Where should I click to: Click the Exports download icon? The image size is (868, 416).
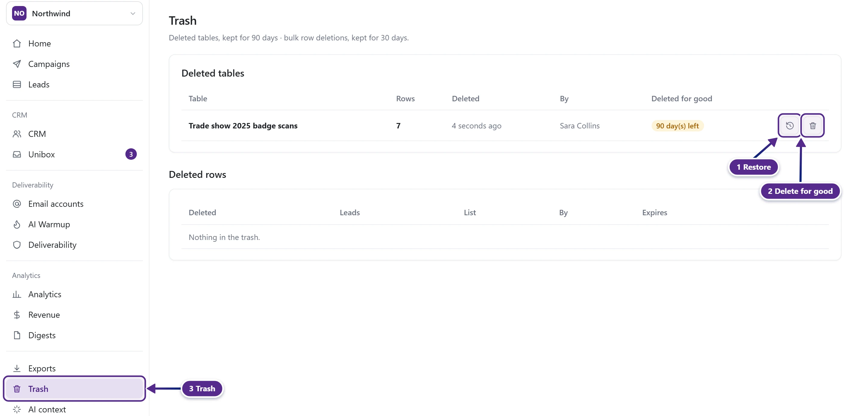click(x=17, y=368)
